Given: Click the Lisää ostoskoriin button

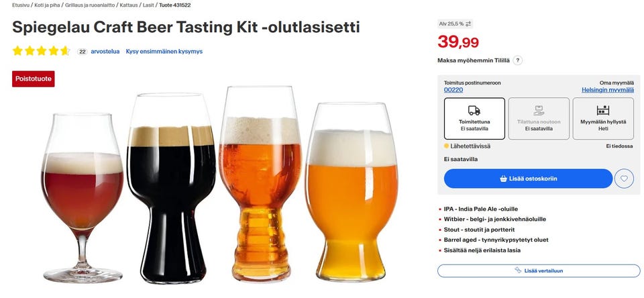Looking at the screenshot, I should (528, 179).
